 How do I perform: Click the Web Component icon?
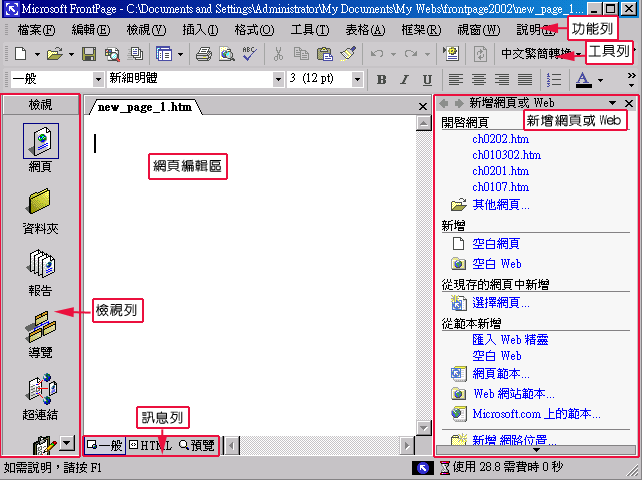coord(451,54)
